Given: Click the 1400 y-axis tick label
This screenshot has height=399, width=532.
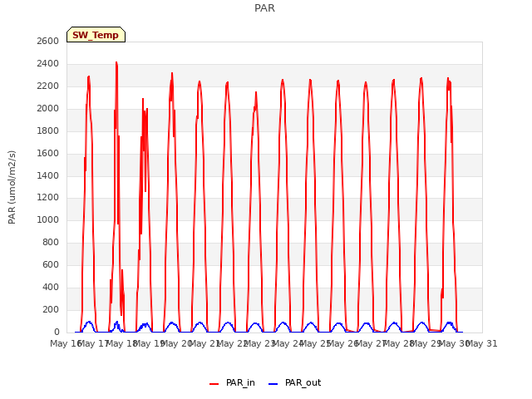Looking at the screenshot, I should (48, 175).
